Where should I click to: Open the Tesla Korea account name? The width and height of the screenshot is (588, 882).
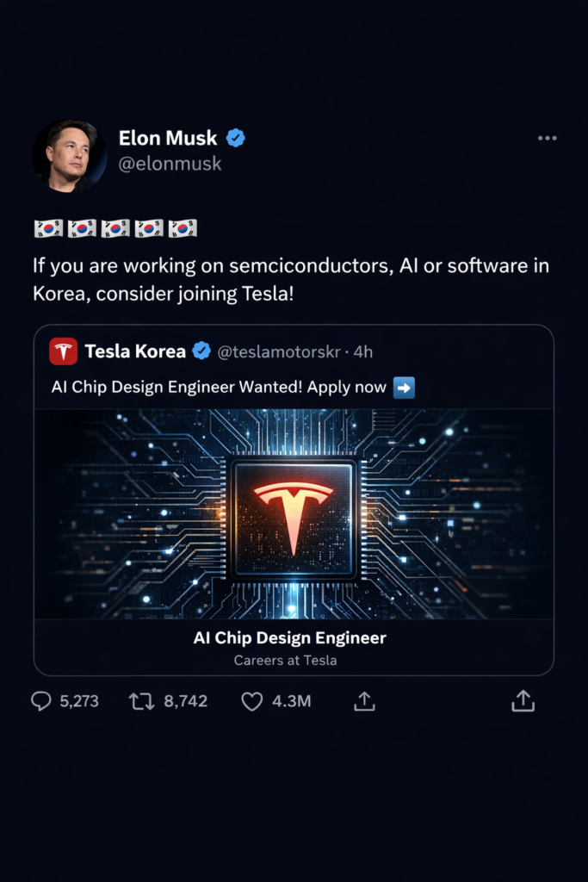pos(135,351)
